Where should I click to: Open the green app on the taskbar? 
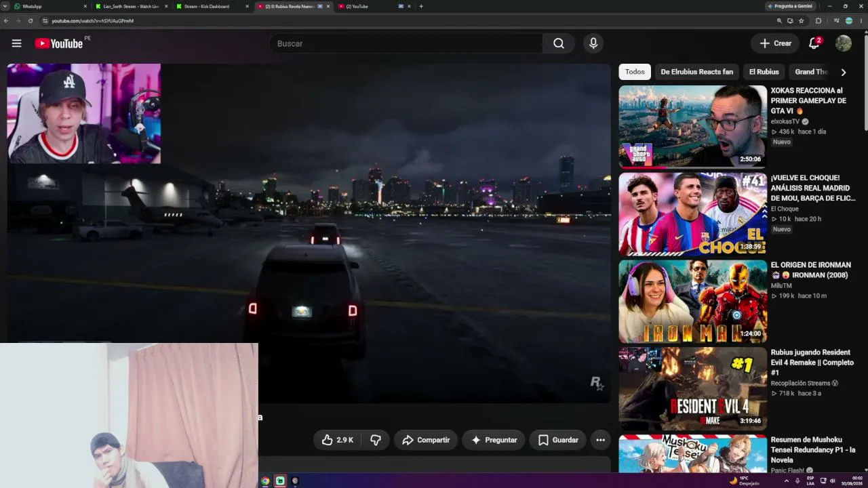(x=280, y=481)
